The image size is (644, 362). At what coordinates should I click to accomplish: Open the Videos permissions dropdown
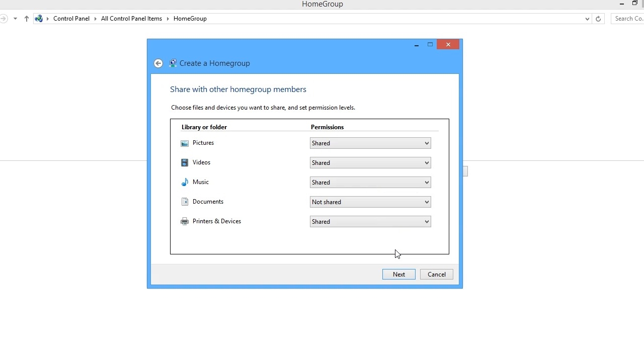pyautogui.click(x=370, y=163)
